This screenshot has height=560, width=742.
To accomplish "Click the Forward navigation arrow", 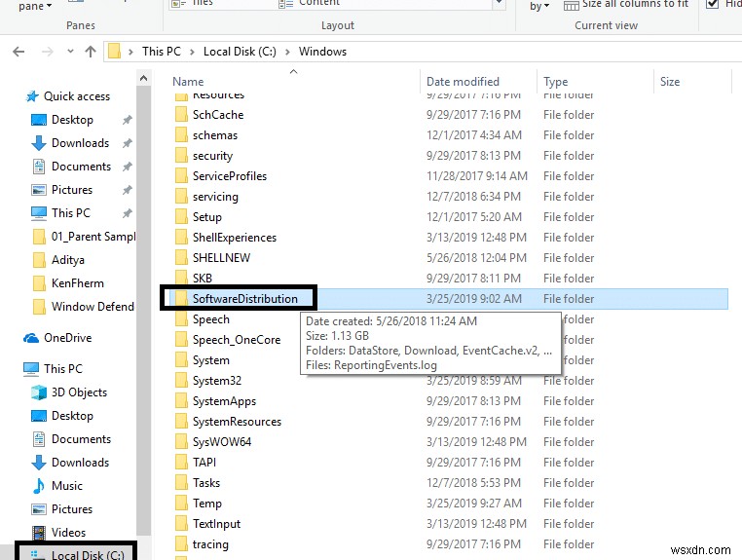I will click(x=48, y=51).
